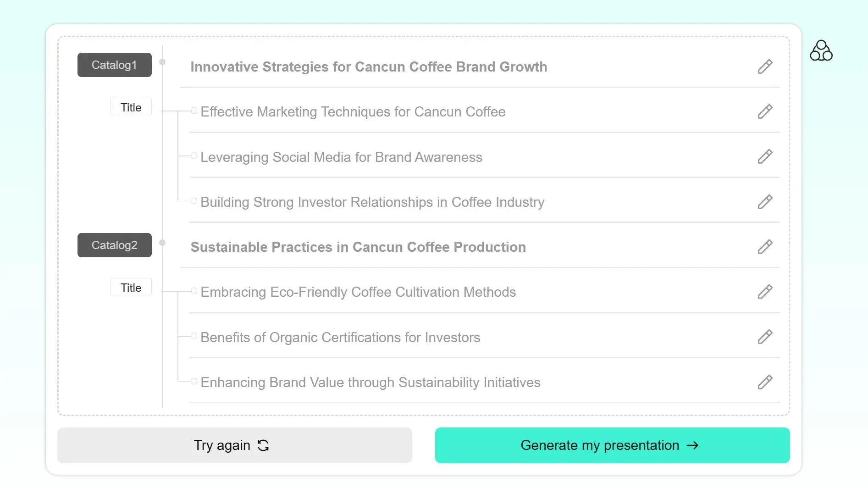Open the three-circles icon at top right
Image resolution: width=868 pixels, height=488 pixels.
[x=821, y=50]
